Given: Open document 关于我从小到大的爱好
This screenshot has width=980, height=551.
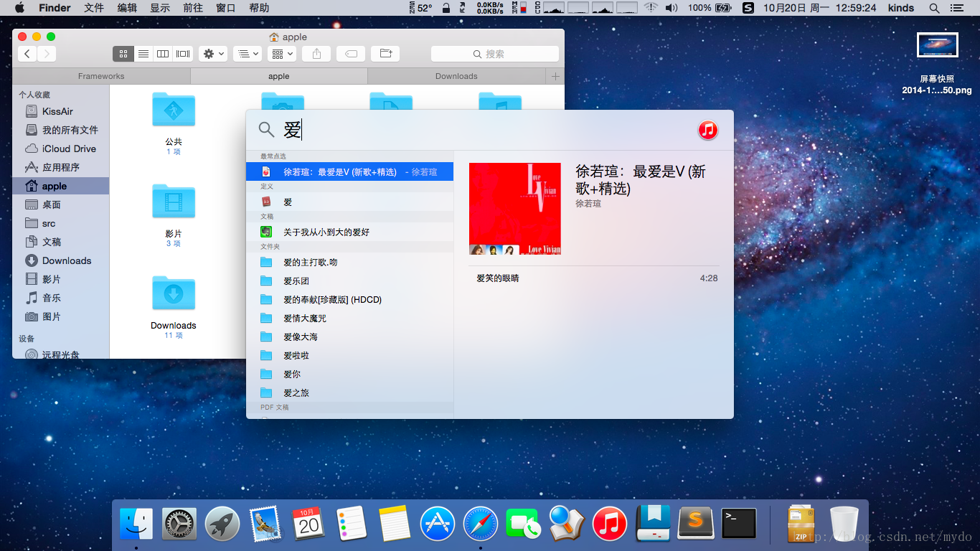Looking at the screenshot, I should (349, 232).
